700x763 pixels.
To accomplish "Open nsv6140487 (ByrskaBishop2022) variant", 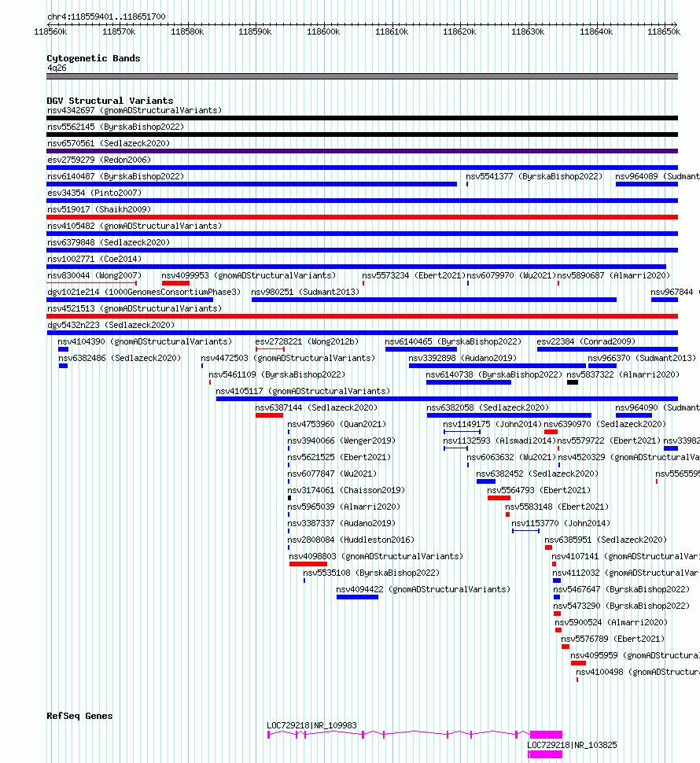I will 116,177.
